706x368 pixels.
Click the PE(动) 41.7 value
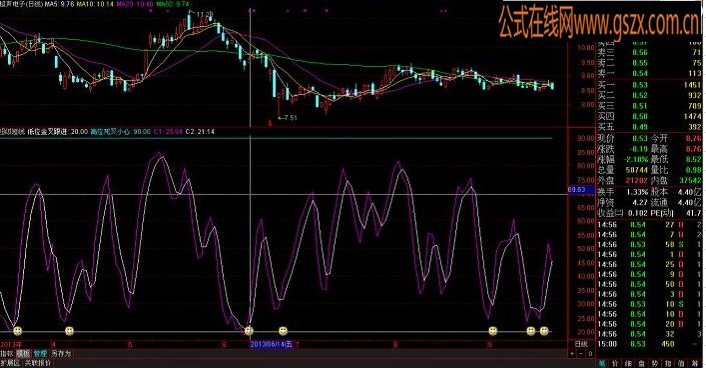click(x=694, y=213)
